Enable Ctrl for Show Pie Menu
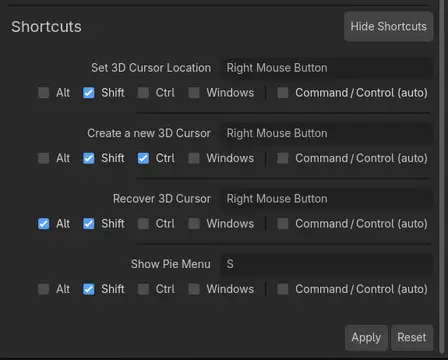 click(143, 289)
